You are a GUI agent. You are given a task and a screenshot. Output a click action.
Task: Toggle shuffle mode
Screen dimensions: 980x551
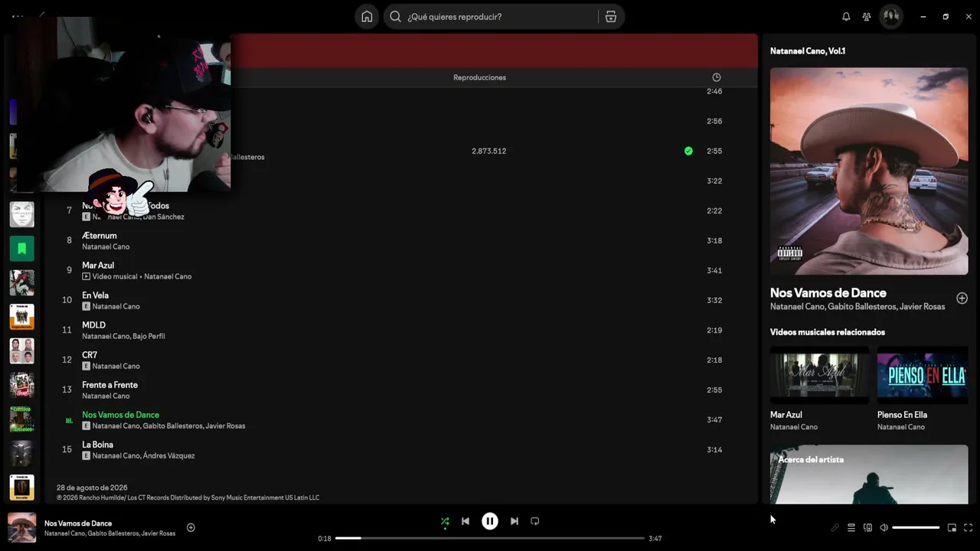pyautogui.click(x=445, y=522)
